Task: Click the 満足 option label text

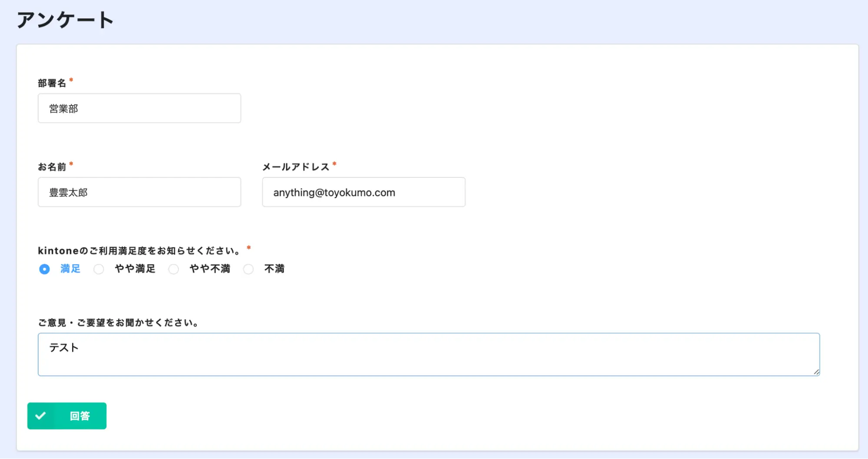Action: [70, 269]
